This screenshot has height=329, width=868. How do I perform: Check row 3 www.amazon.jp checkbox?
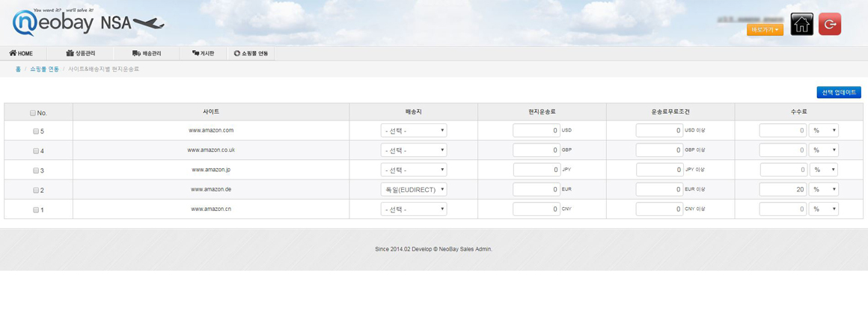pyautogui.click(x=36, y=170)
